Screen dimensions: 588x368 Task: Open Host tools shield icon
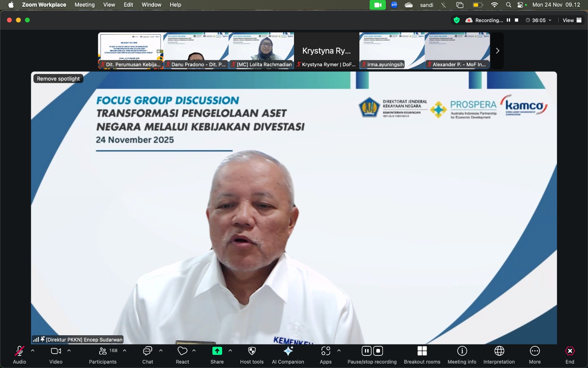click(252, 351)
